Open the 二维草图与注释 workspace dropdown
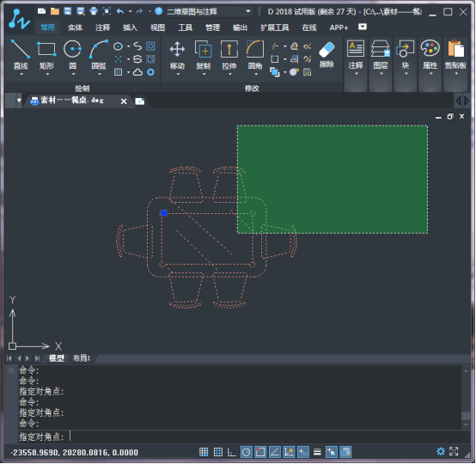Viewport: 476px width, 464px height. pyautogui.click(x=210, y=11)
